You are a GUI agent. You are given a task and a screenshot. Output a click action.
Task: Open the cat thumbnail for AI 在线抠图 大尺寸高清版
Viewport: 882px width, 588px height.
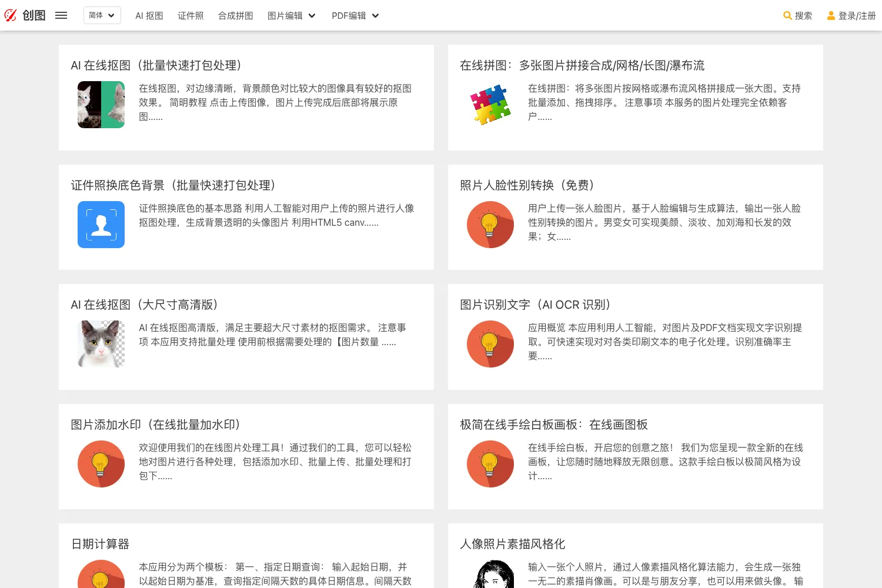click(x=101, y=344)
